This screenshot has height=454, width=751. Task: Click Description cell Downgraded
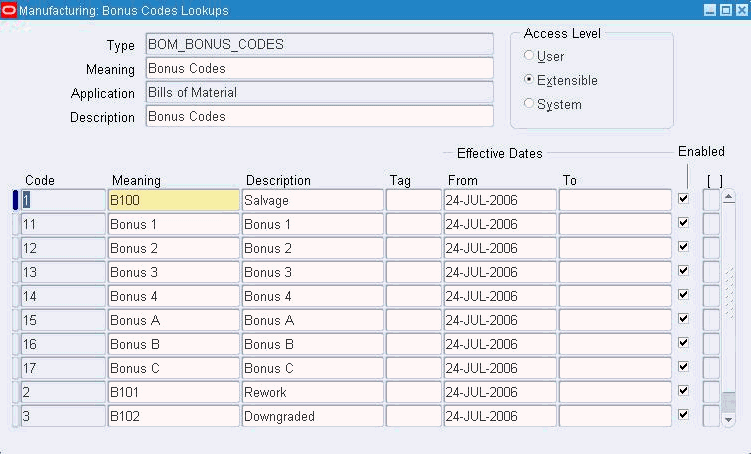pos(313,416)
